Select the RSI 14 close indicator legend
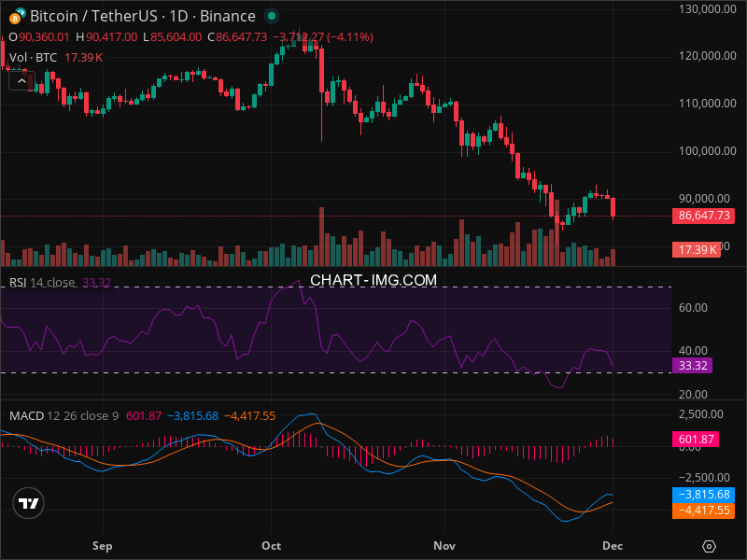 coord(42,282)
